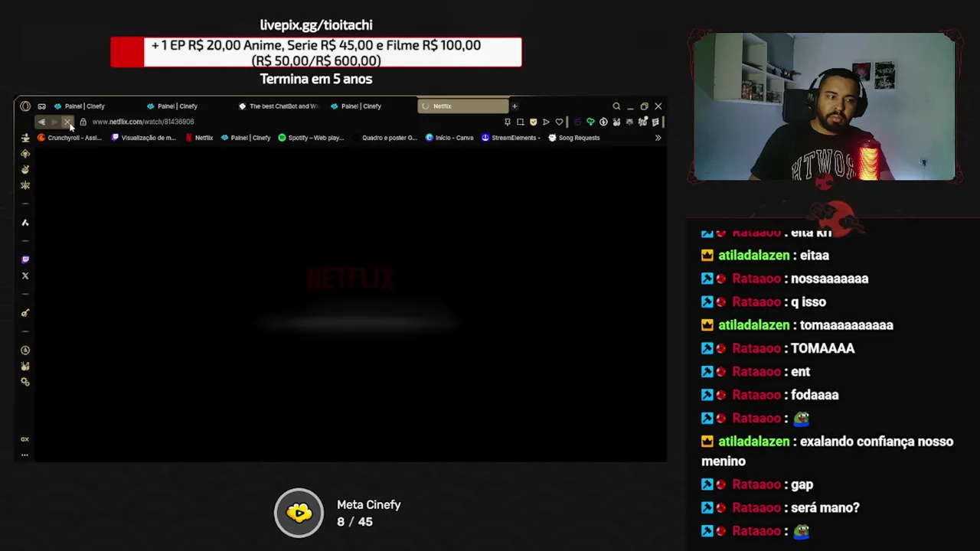Image resolution: width=980 pixels, height=551 pixels.
Task: Click the streamer webcam feed
Action: pyautogui.click(x=825, y=107)
